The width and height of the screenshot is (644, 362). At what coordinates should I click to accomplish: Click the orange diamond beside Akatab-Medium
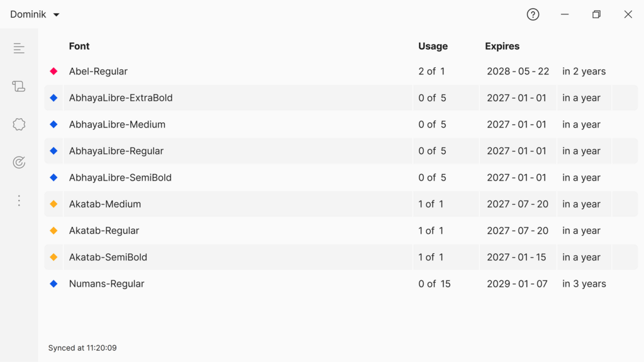coord(53,204)
